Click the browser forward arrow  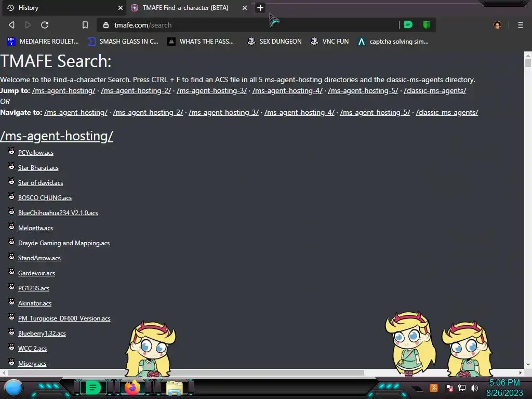(28, 25)
